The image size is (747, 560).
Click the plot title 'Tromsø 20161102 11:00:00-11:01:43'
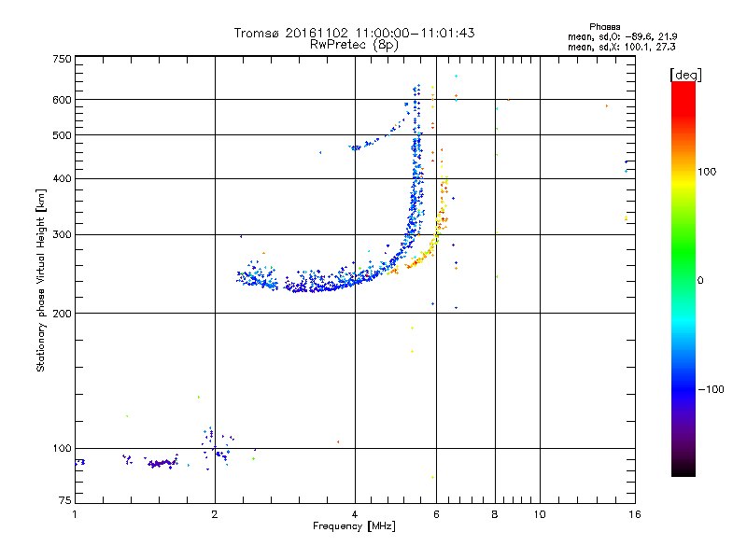click(x=354, y=33)
